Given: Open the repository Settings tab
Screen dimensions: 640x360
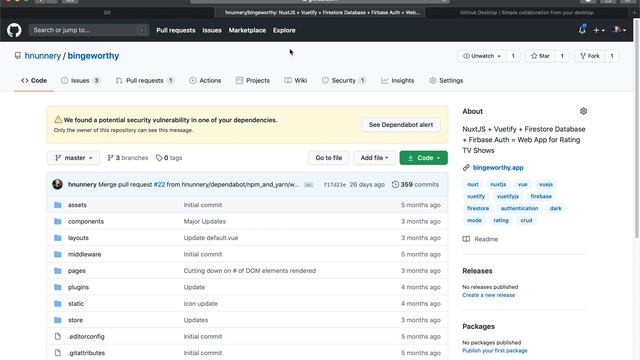Looking at the screenshot, I should 446,80.
